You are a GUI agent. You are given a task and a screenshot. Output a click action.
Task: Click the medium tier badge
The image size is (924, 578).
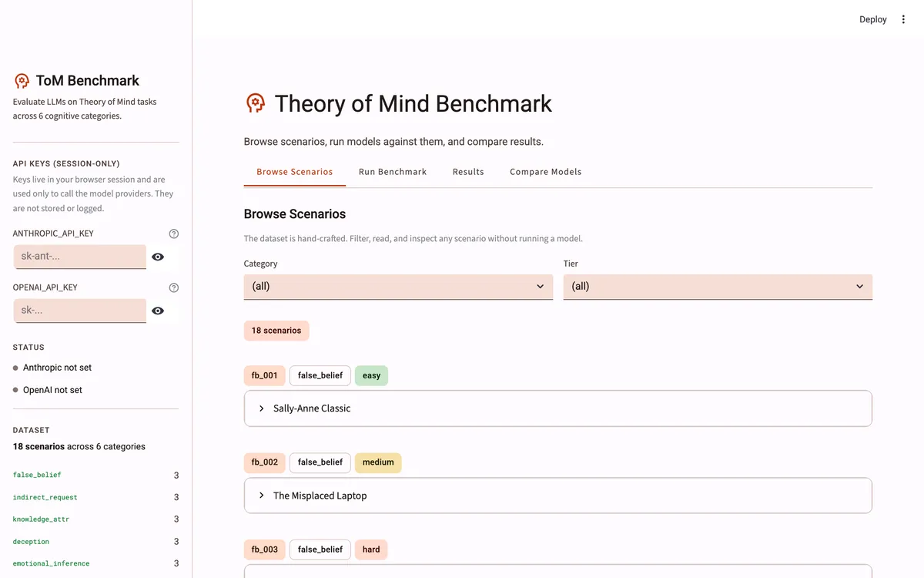378,462
